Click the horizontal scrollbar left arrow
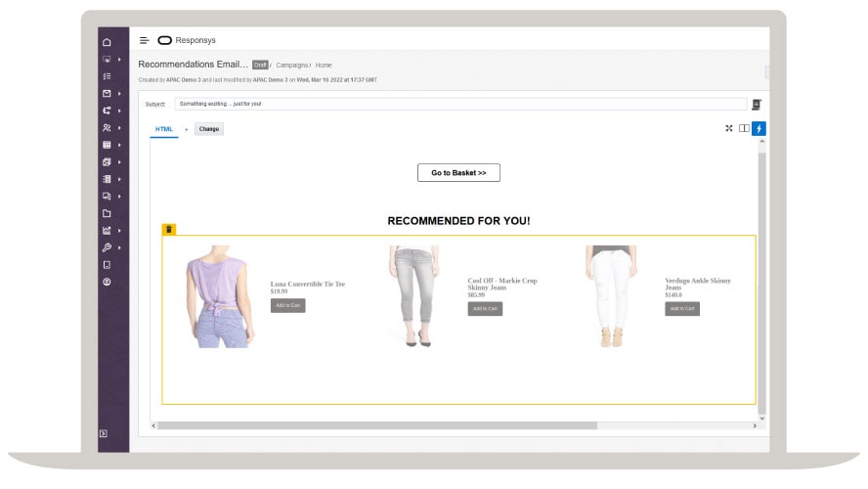Screen dimensions: 868x489 [153, 425]
